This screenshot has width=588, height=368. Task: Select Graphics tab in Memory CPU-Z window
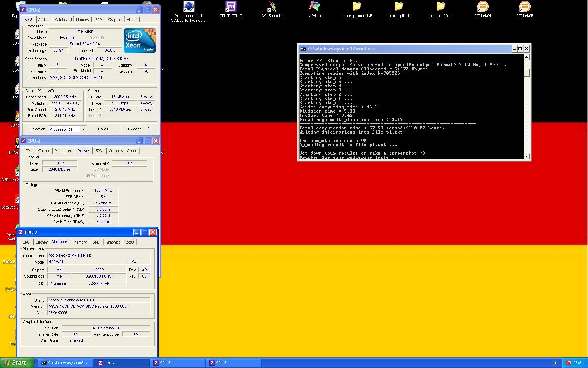pyautogui.click(x=116, y=151)
